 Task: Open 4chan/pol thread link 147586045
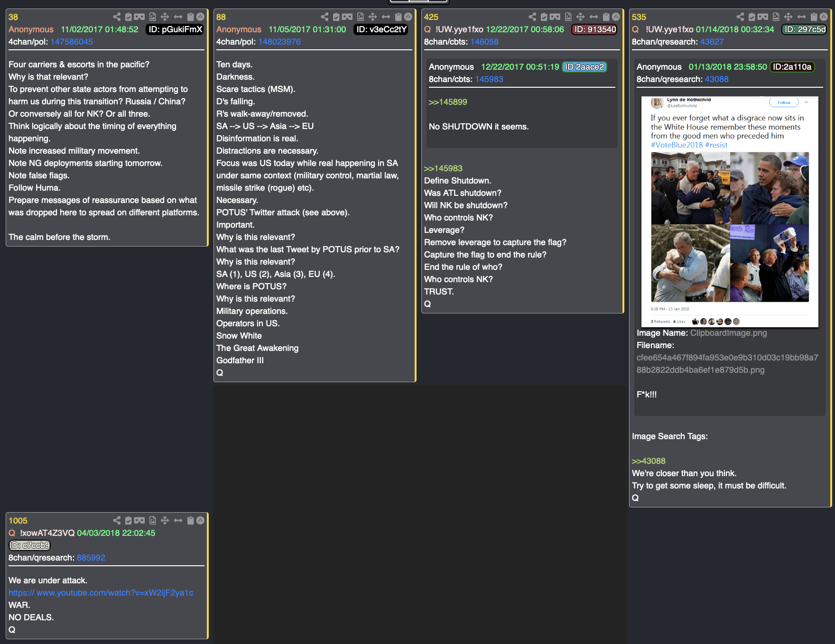pyautogui.click(x=72, y=42)
